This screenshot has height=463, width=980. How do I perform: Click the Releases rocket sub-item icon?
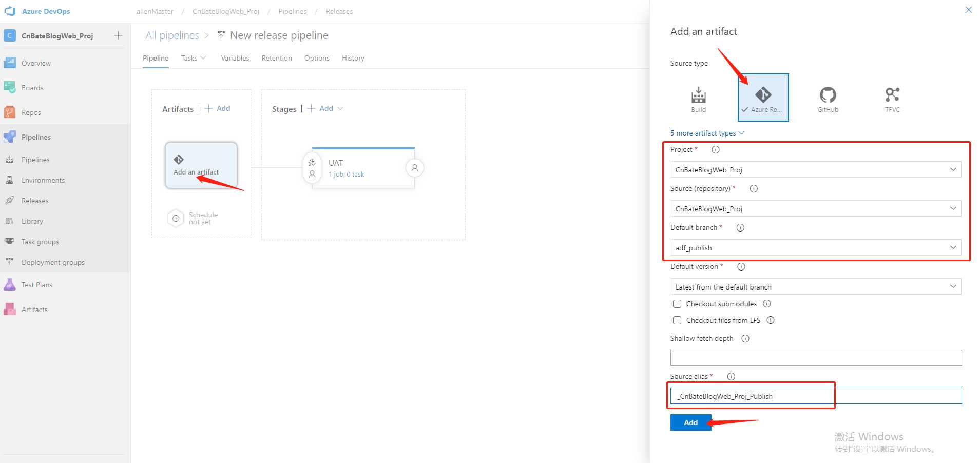click(x=10, y=201)
